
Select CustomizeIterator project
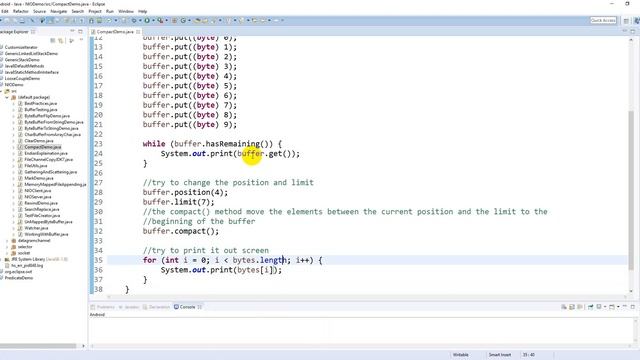click(x=21, y=47)
